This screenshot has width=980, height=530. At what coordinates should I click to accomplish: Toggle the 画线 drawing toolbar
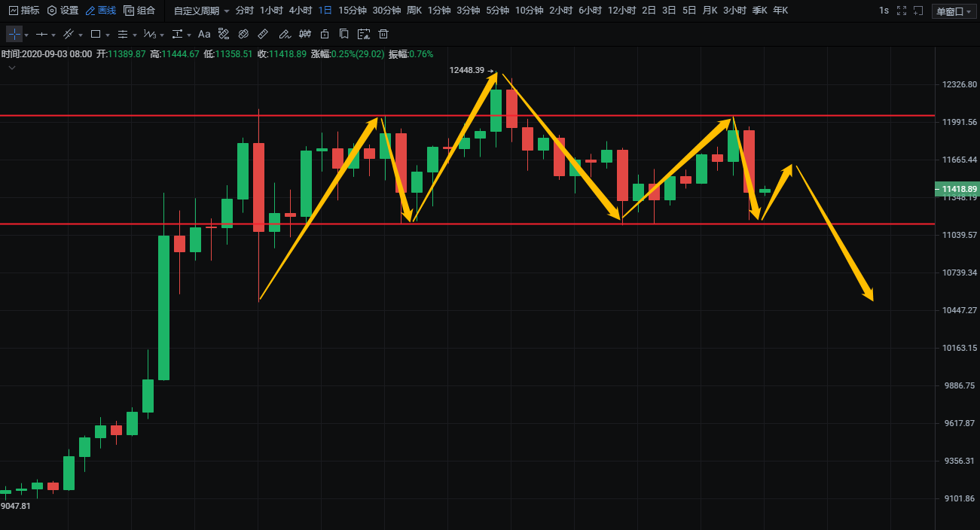pyautogui.click(x=100, y=11)
